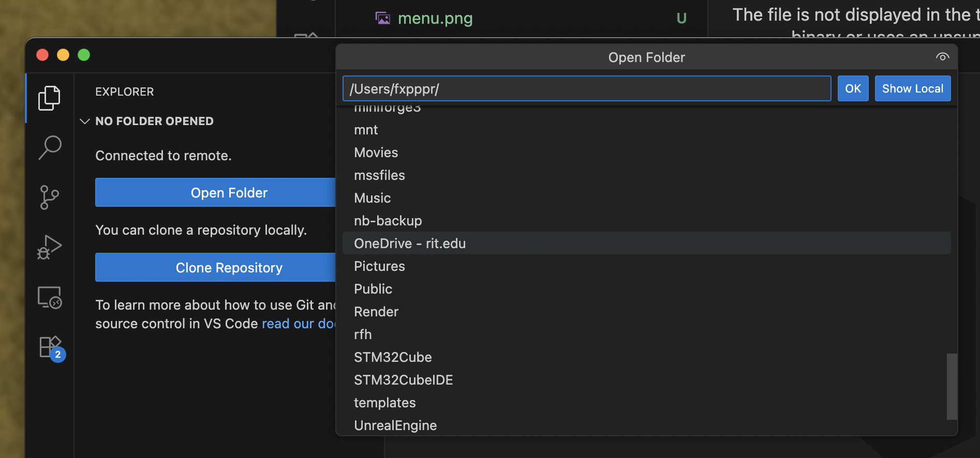Select the OneDrive - rit.edu folder
980x458 pixels.
[410, 243]
